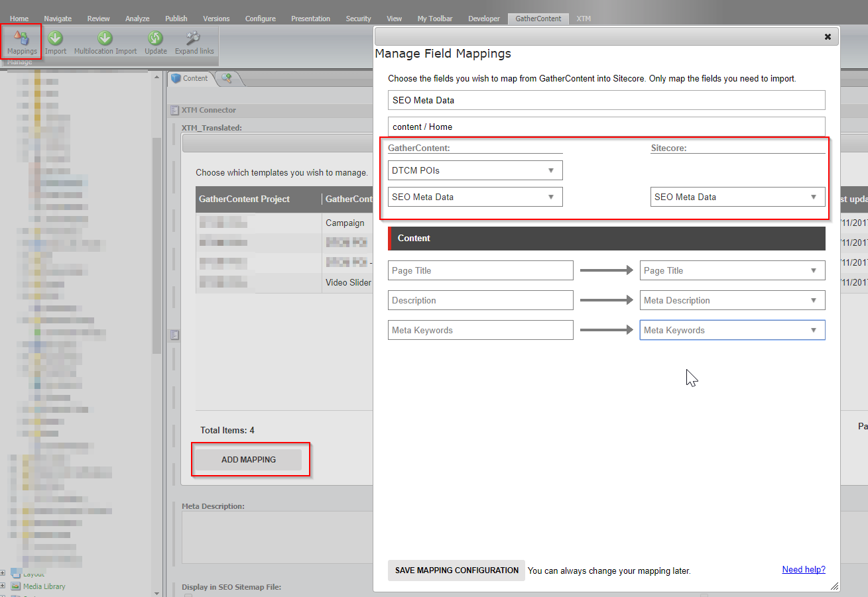
Task: Open Multilocation Import
Action: point(105,42)
